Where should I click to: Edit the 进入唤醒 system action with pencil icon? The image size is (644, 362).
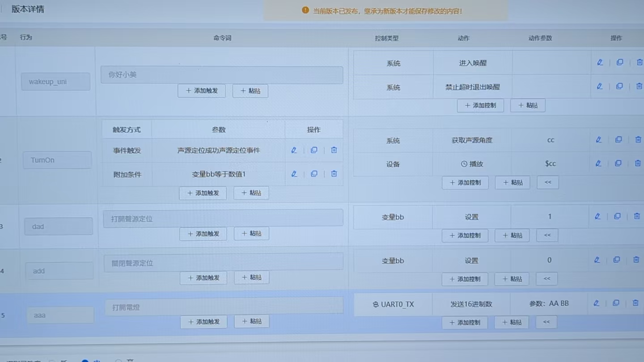(x=599, y=63)
